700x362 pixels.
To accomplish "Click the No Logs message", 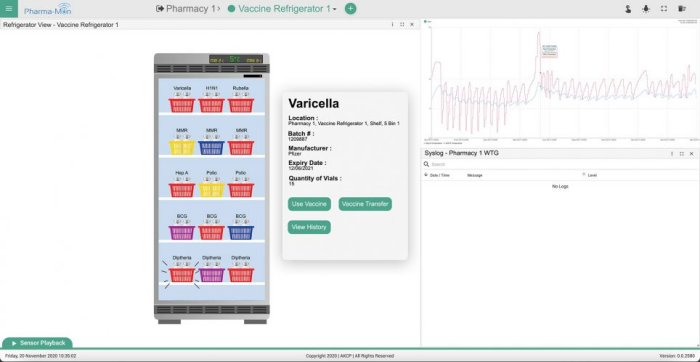I will point(560,186).
